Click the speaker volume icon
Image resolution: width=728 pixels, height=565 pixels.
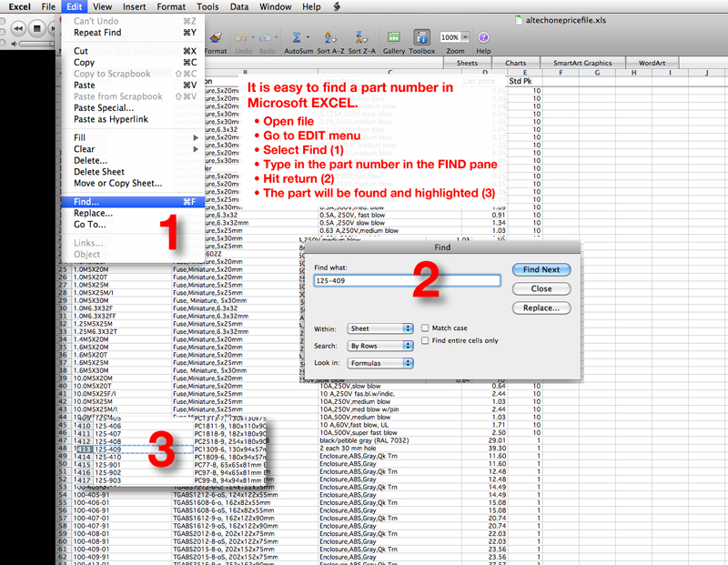click(x=15, y=44)
